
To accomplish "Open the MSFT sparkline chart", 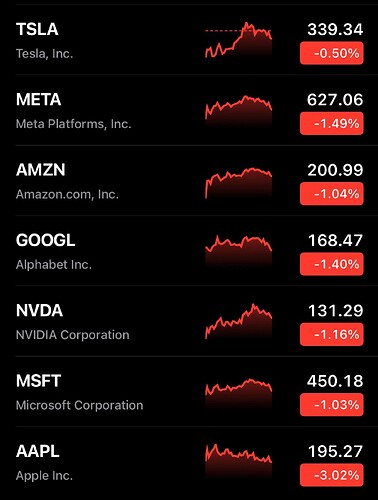I will (239, 393).
